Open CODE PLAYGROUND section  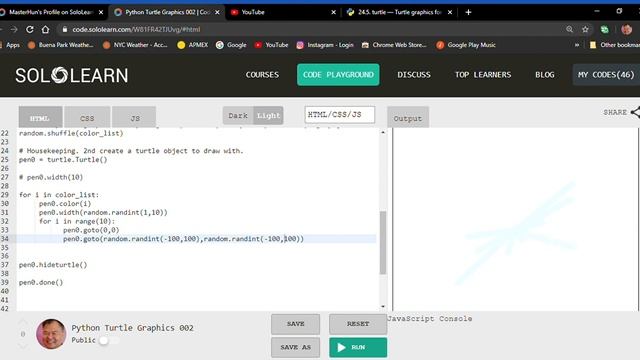[x=338, y=75]
